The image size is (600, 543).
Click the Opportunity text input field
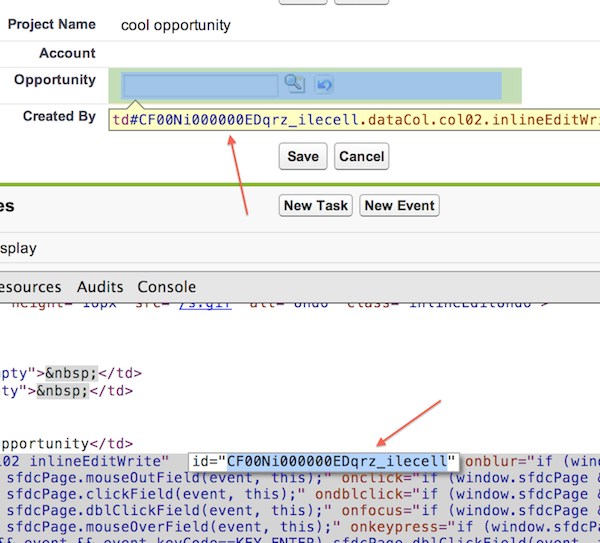point(200,85)
